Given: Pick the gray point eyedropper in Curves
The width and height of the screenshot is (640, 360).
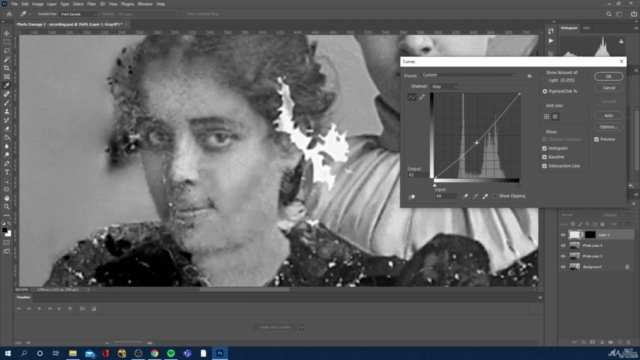Looking at the screenshot, I should click(475, 196).
